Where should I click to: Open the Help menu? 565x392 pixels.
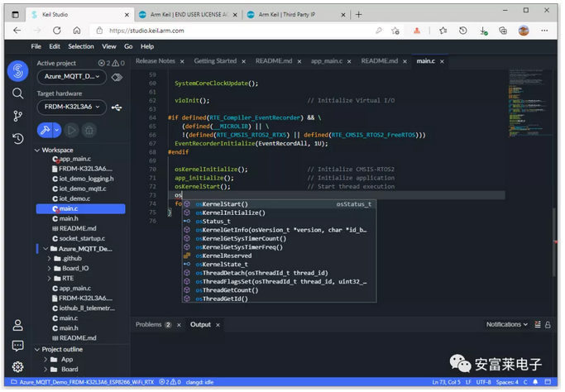pos(147,46)
